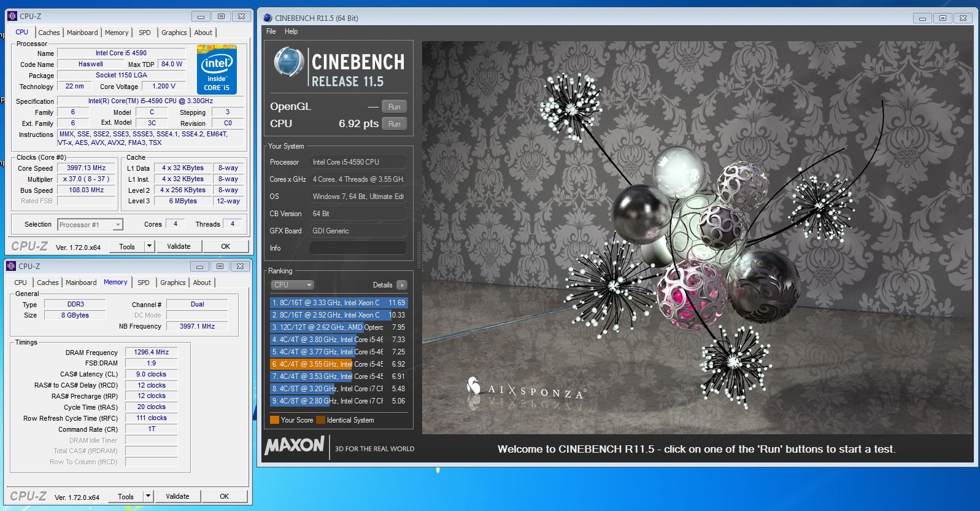The height and width of the screenshot is (511, 980).
Task: Click Core Speed value 3997.13 MHz
Action: point(86,168)
